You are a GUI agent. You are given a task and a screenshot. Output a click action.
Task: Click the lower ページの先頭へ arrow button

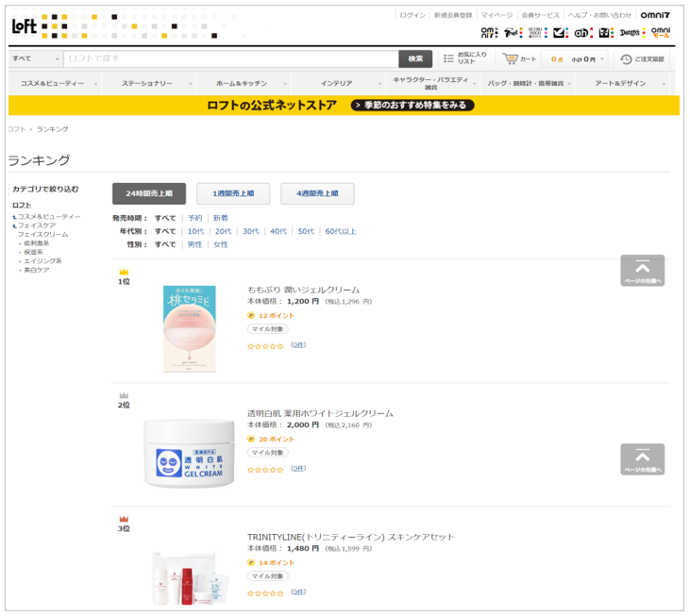point(643,459)
